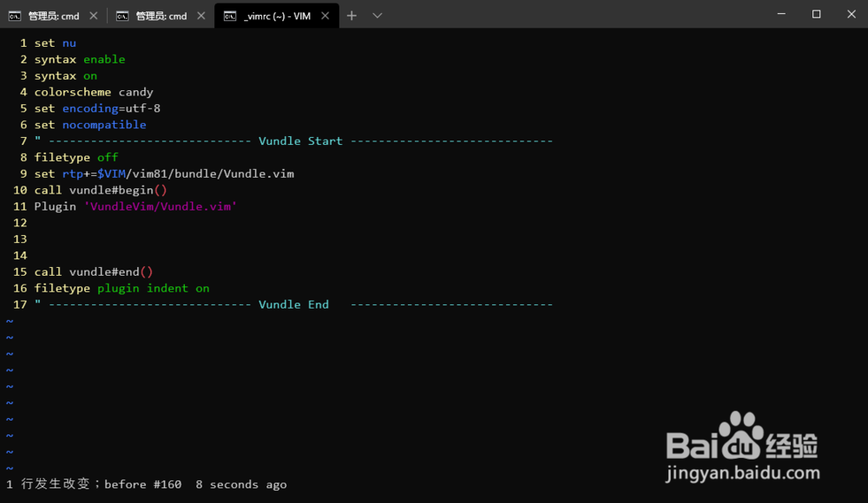Click the Vundle Start comment line

(x=299, y=140)
